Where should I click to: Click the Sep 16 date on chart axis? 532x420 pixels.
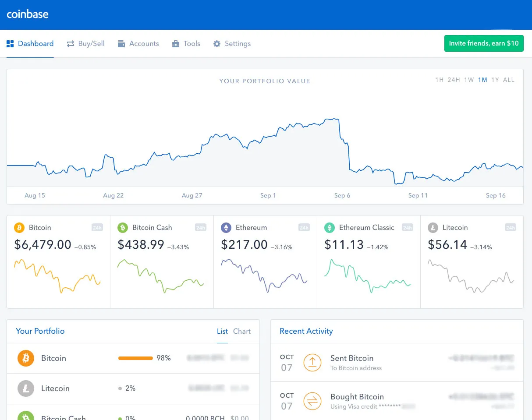pyautogui.click(x=496, y=195)
